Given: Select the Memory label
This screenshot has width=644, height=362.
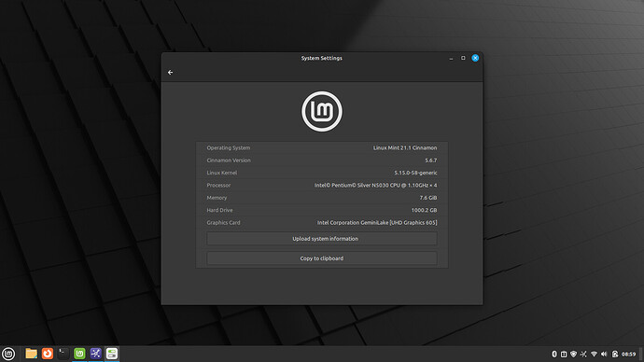Looking at the screenshot, I should coord(217,198).
